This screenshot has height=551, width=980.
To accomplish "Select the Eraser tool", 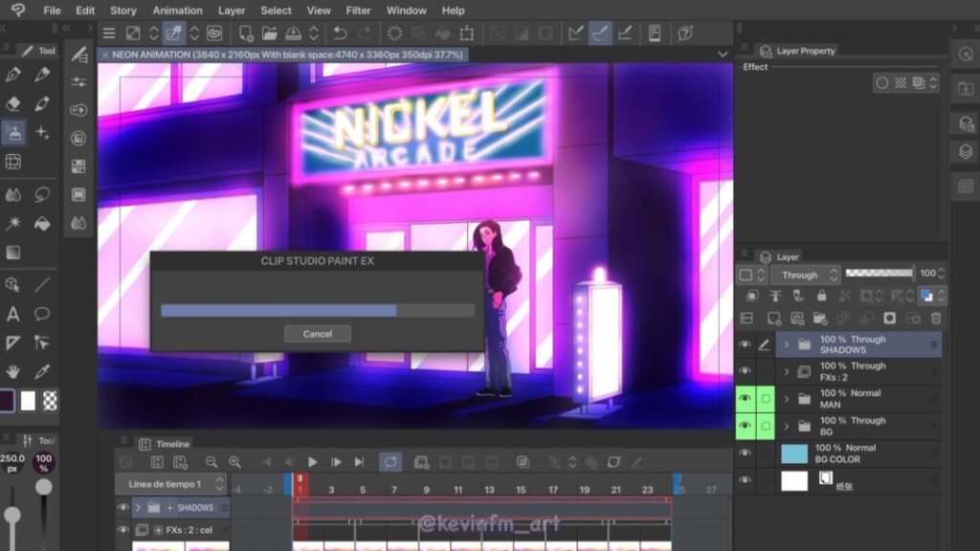I will tap(13, 103).
